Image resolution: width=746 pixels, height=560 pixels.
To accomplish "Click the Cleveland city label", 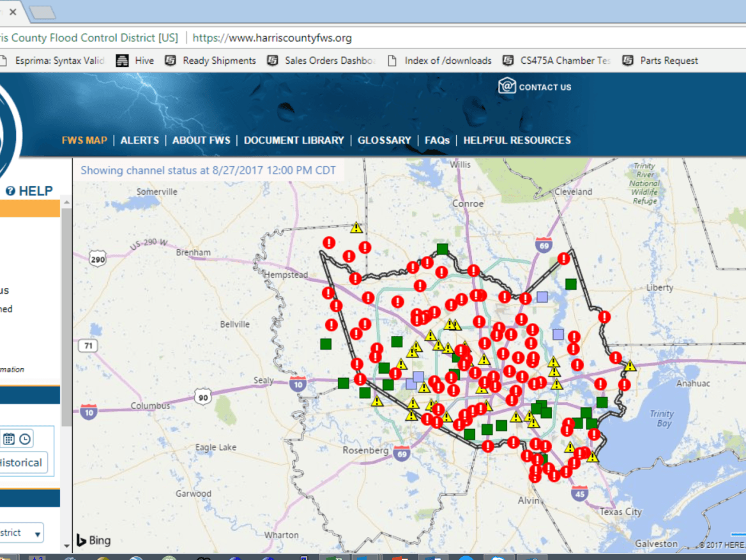I will [x=574, y=192].
